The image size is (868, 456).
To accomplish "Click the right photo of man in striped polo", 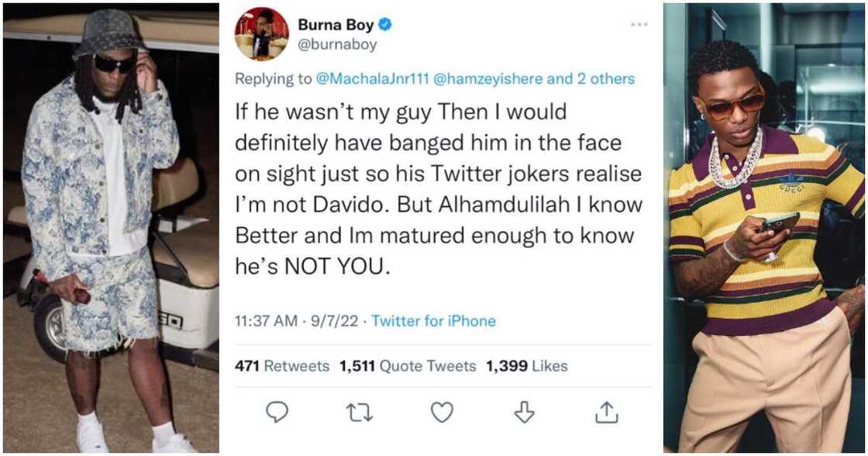I will tap(764, 228).
